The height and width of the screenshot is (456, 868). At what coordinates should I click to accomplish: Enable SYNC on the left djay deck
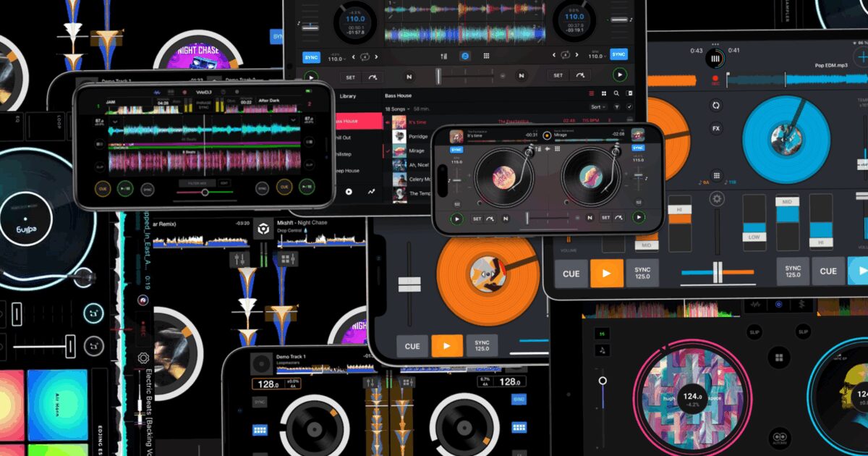(x=311, y=56)
